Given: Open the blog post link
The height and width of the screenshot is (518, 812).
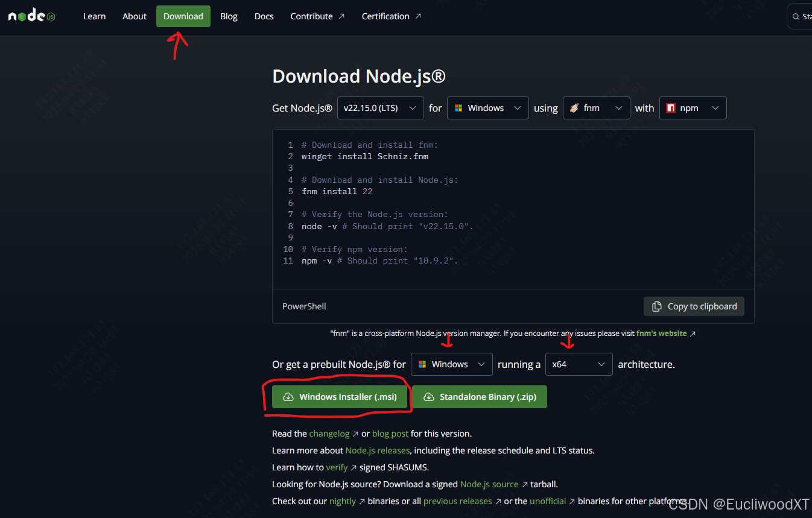Looking at the screenshot, I should click(x=390, y=434).
